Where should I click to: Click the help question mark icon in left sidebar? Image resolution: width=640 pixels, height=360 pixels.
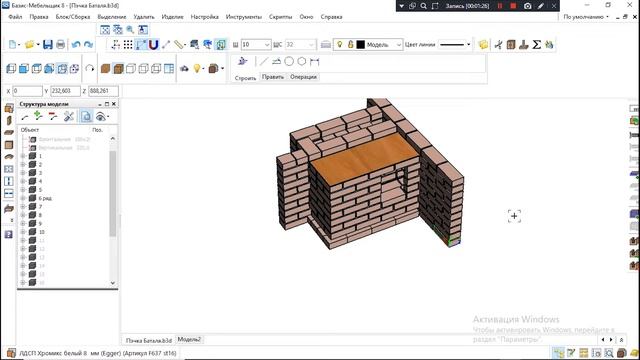coord(9,234)
